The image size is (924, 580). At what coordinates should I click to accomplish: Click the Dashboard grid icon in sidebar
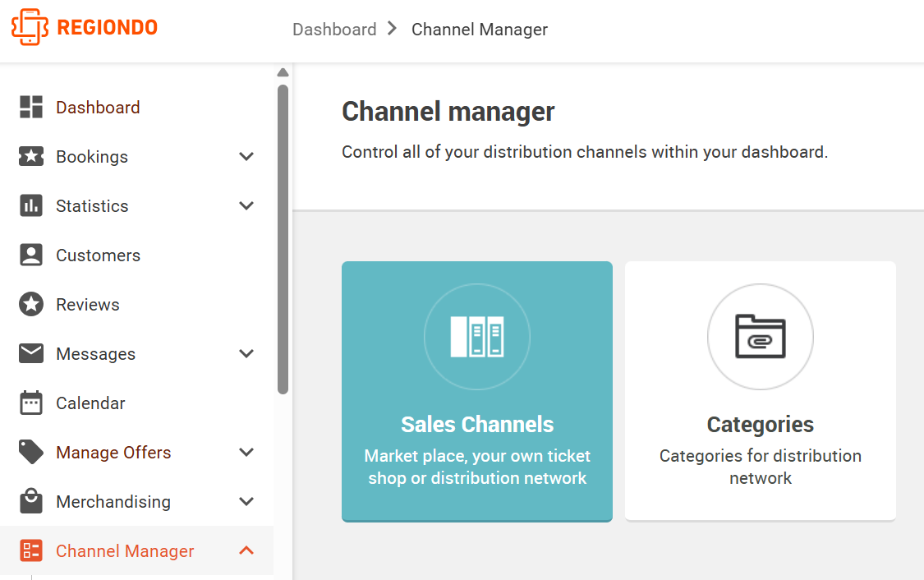click(x=31, y=108)
